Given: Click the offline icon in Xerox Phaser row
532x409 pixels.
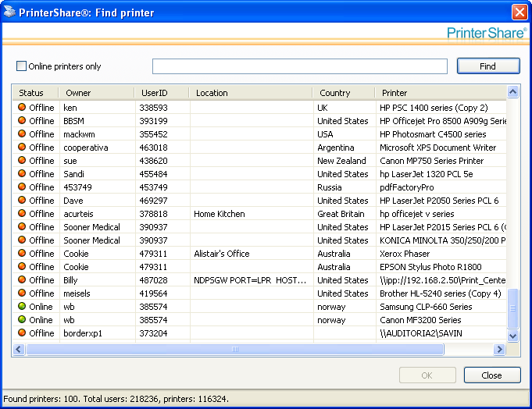Looking at the screenshot, I should tap(22, 253).
